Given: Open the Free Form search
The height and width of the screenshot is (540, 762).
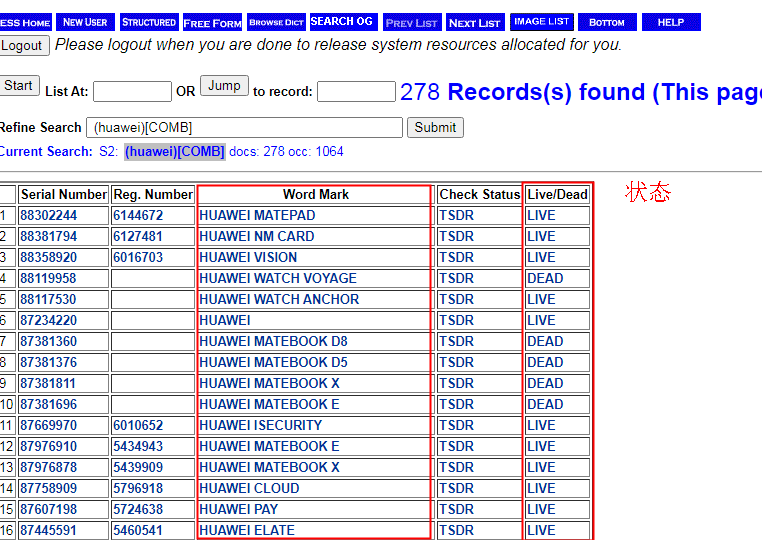Looking at the screenshot, I should point(212,22).
